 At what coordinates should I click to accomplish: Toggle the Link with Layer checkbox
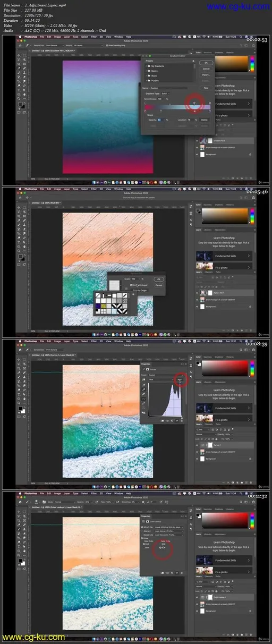click(131, 285)
